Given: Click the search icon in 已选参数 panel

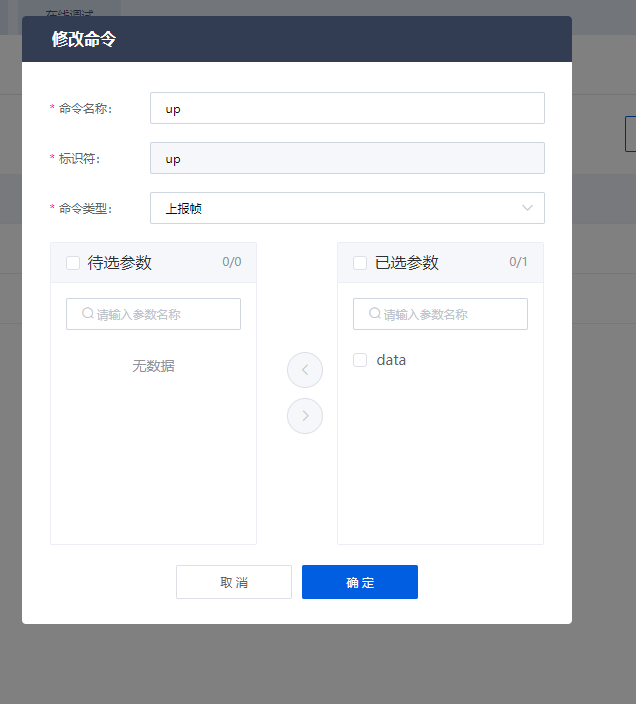Looking at the screenshot, I should 375,314.
